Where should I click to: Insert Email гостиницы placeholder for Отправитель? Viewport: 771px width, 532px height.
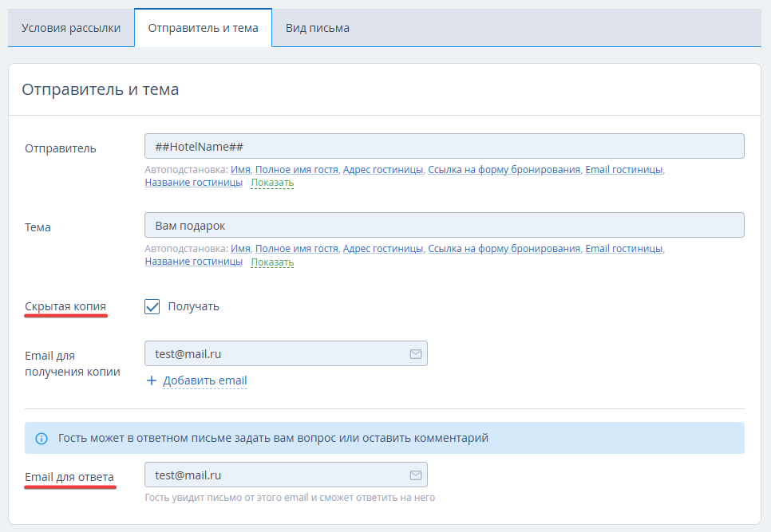coord(624,170)
